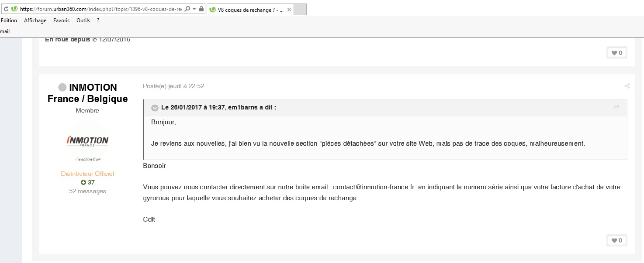This screenshot has width=644, height=263.
Task: Click the 'Bonsoir' greeting line
Action: point(154,166)
